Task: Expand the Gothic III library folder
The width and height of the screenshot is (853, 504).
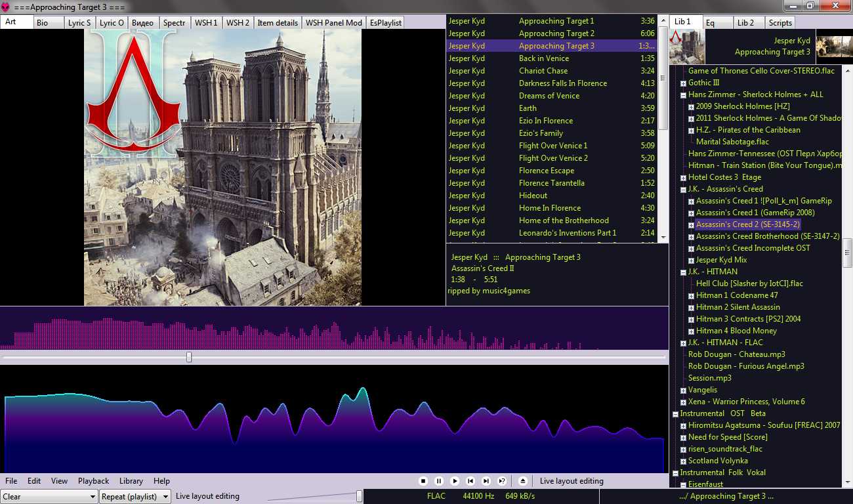Action: [x=683, y=83]
